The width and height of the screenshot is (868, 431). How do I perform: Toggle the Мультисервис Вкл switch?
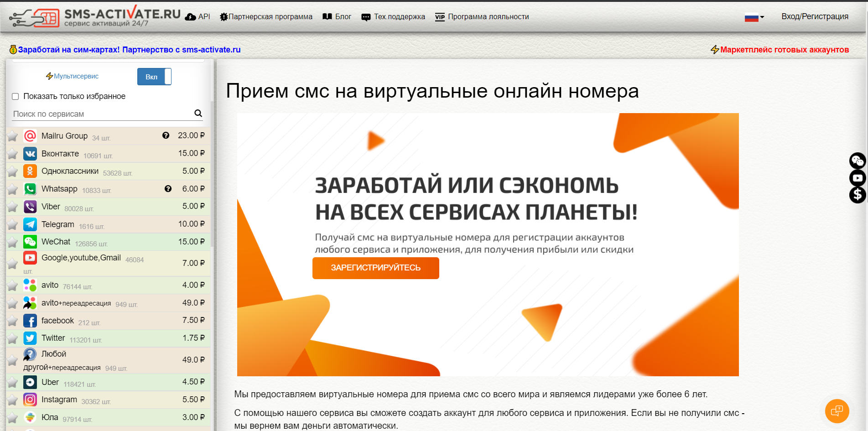[154, 77]
